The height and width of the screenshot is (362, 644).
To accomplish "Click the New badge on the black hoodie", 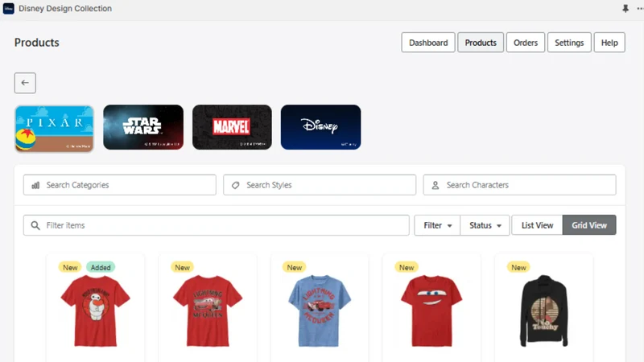I will [x=518, y=268].
